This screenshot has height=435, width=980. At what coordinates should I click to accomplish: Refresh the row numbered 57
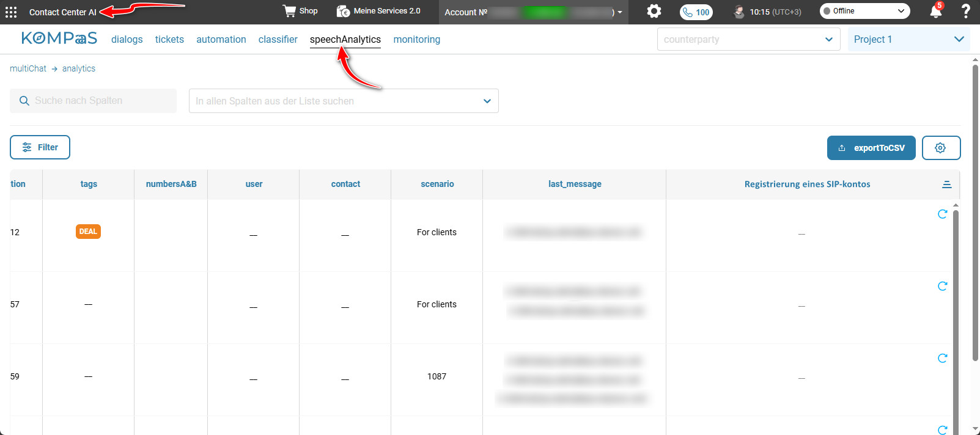942,286
